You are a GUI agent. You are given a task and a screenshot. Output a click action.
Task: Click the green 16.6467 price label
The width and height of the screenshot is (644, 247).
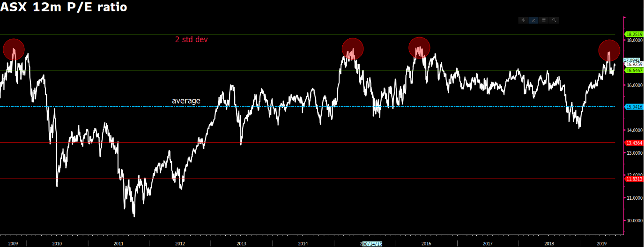(634, 70)
